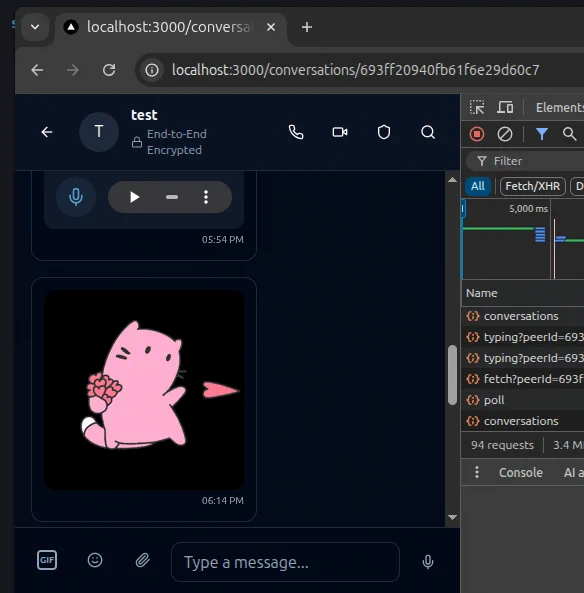Switch to Console drawer tab
The width and height of the screenshot is (584, 593).
pyautogui.click(x=520, y=472)
